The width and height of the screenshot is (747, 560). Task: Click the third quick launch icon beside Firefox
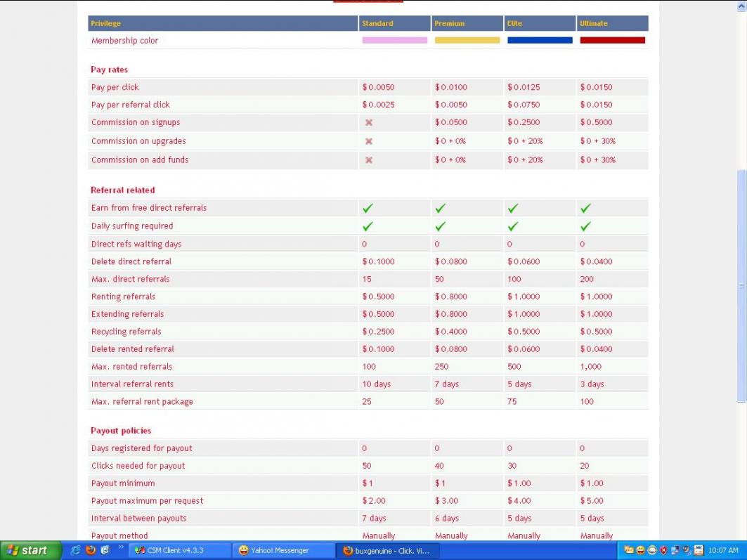tap(105, 550)
